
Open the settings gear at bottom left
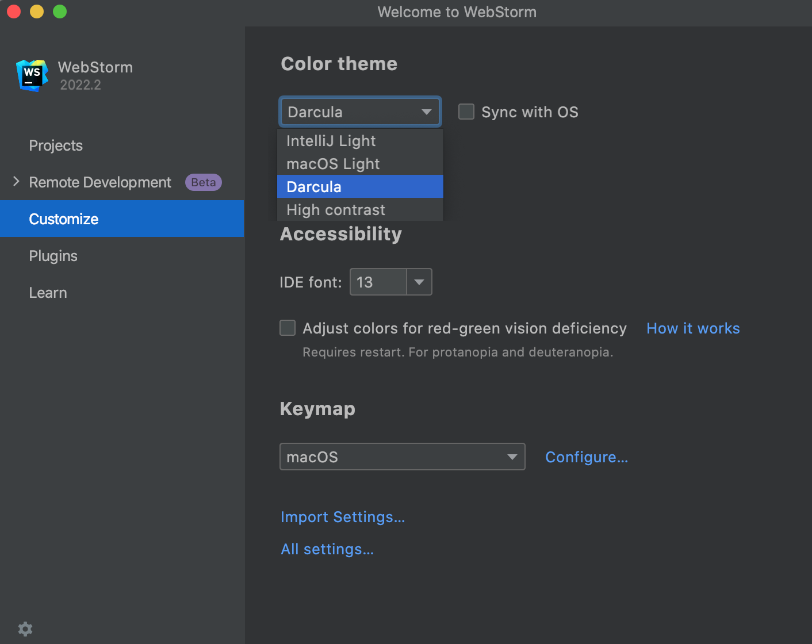click(24, 628)
